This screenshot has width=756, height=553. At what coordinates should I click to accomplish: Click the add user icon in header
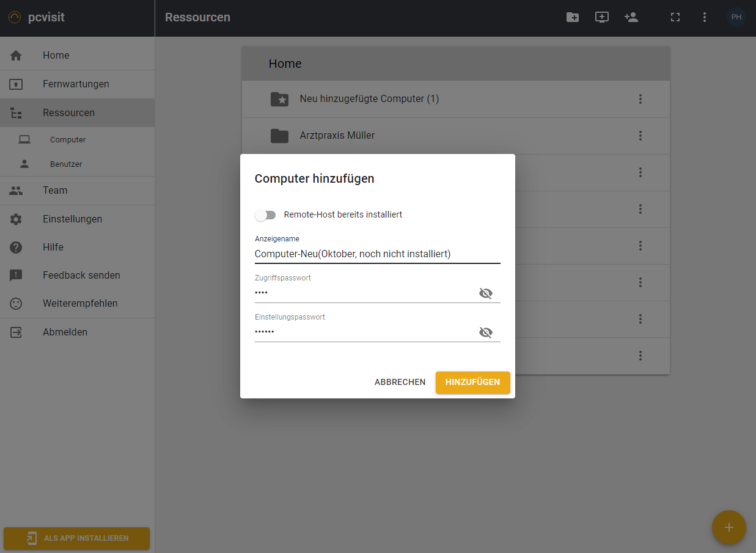pos(631,17)
